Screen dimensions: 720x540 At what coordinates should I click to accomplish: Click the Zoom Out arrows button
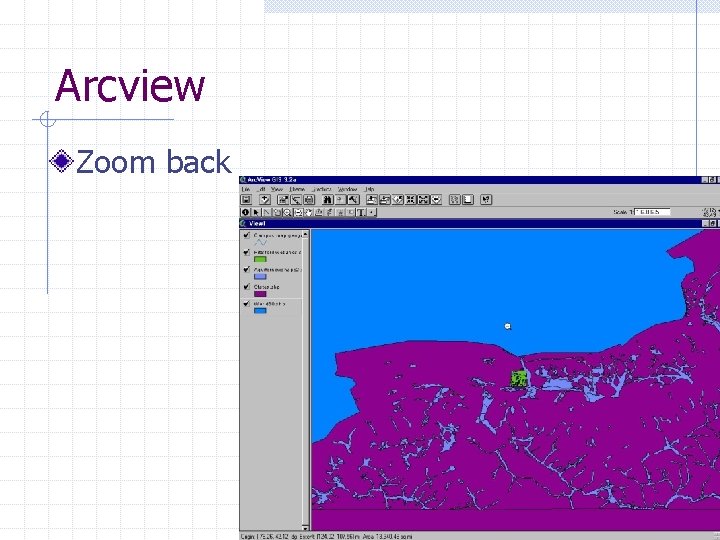coord(423,199)
